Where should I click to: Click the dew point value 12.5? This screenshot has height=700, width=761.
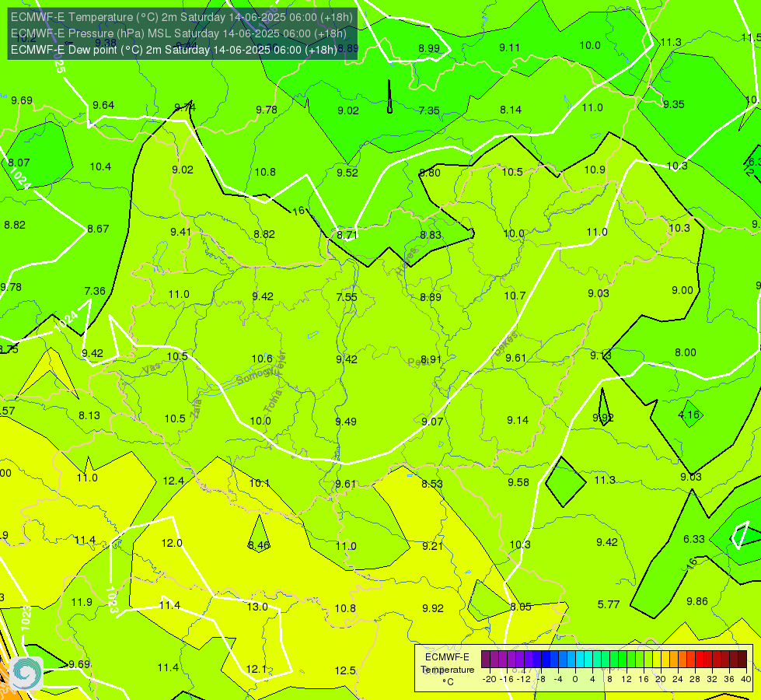[345, 671]
